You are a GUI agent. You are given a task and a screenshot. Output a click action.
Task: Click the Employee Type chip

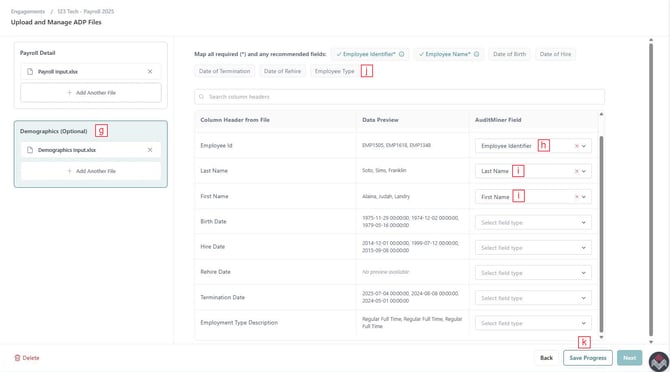[335, 71]
